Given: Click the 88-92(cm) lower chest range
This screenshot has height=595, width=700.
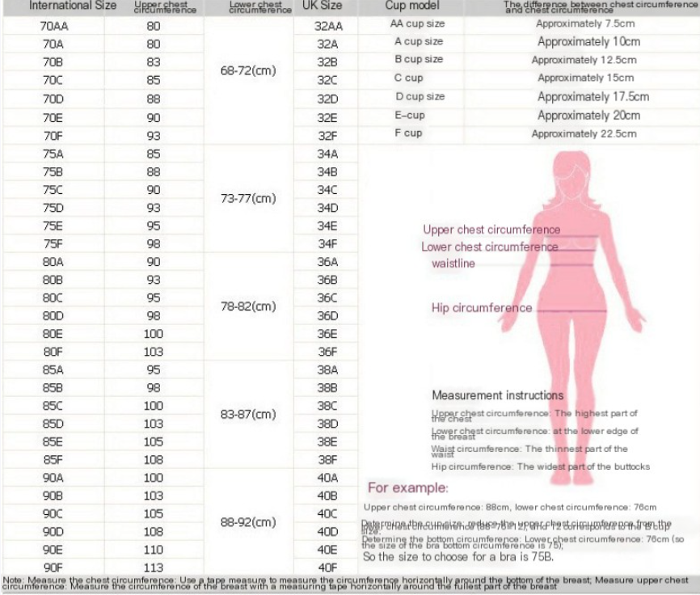Looking at the screenshot, I should click(248, 521).
